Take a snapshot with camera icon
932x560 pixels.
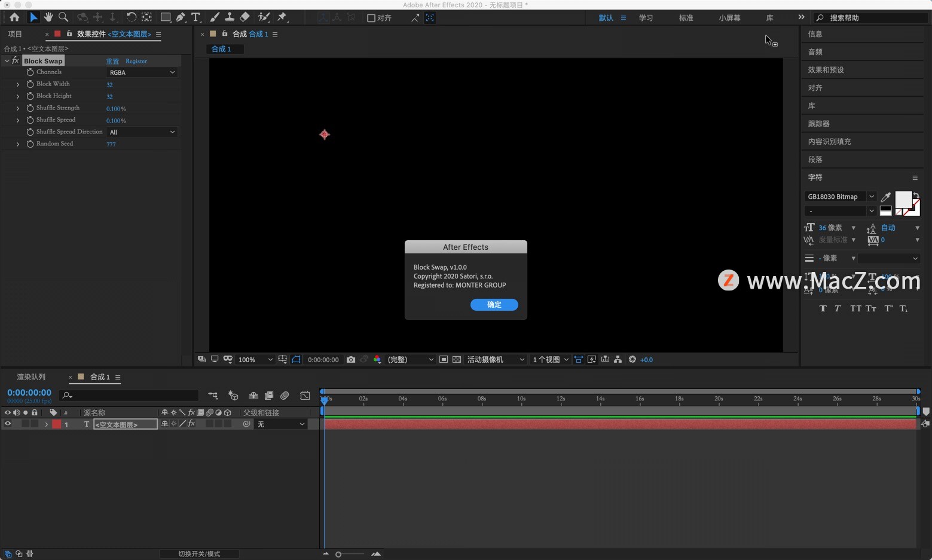click(x=351, y=359)
